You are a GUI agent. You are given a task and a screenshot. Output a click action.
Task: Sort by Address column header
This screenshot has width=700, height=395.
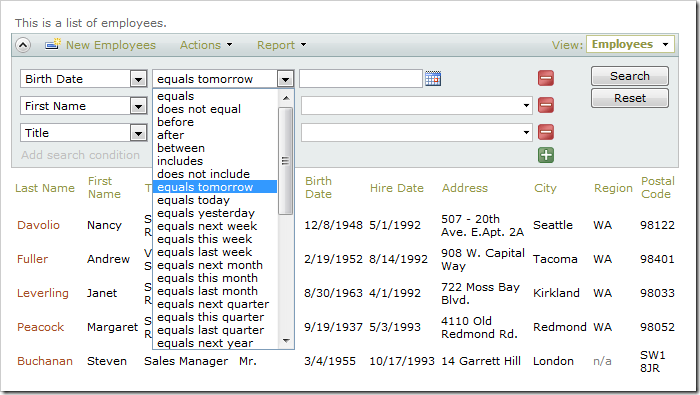coord(465,188)
